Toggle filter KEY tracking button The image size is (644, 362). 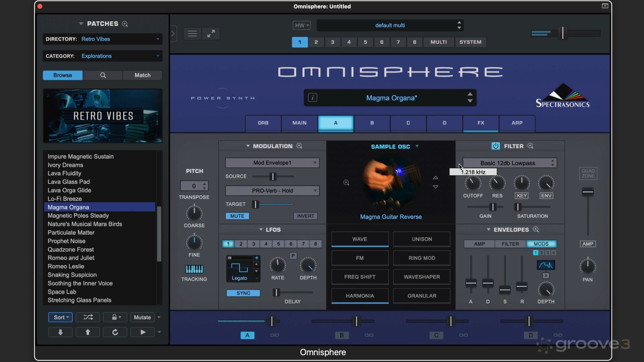522,196
